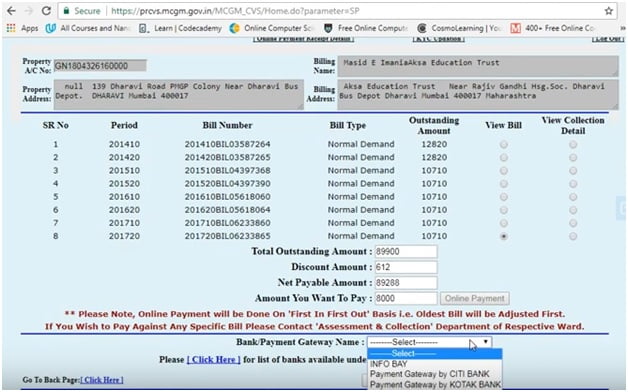Viewport: 628px width, 392px height.
Task: Click the Log Out link
Action: 608,38
